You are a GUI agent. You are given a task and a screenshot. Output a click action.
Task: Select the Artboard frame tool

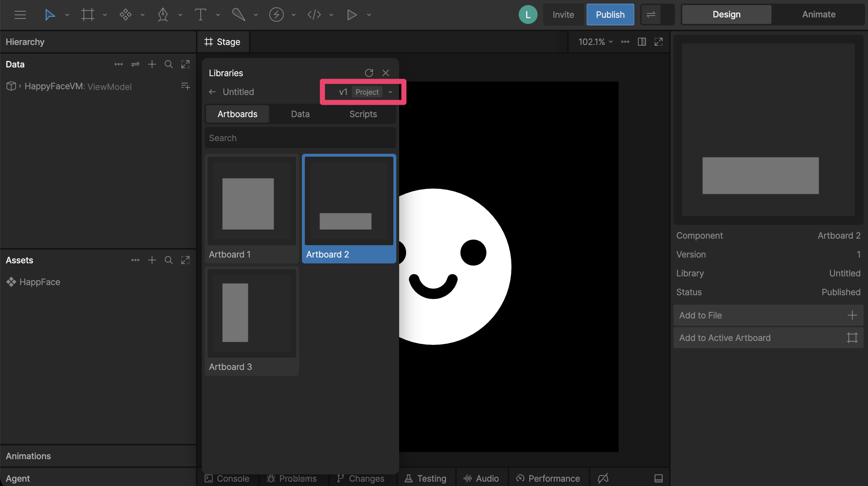[87, 15]
